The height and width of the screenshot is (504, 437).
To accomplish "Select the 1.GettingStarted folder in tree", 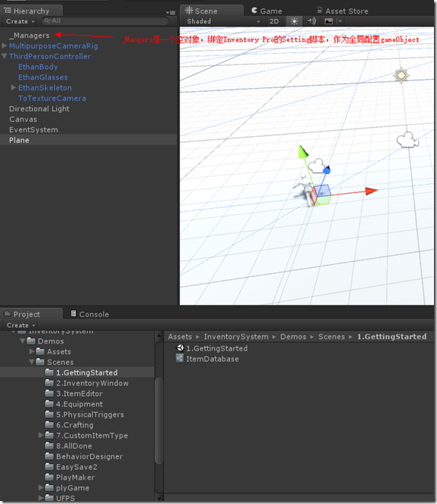I will point(81,372).
